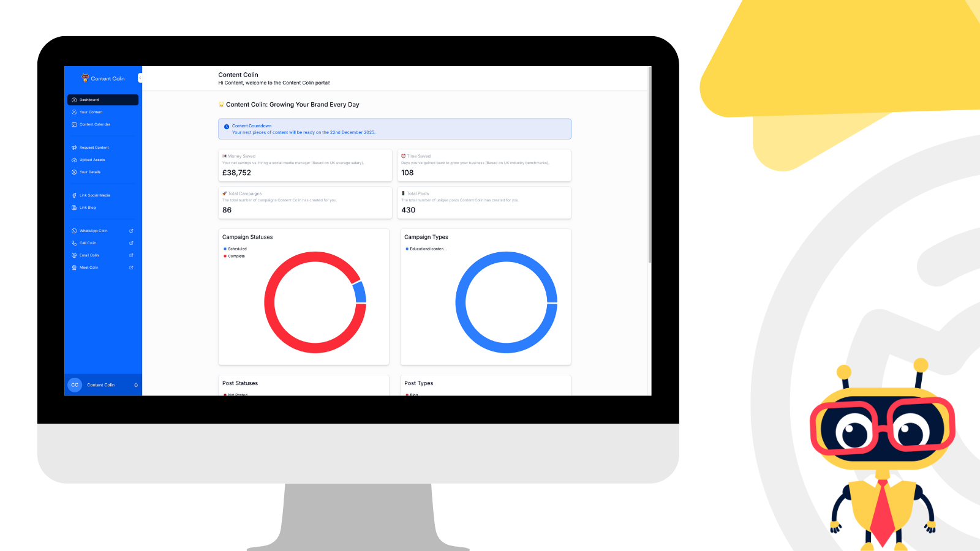Click the Time Saved value 108
The height and width of the screenshot is (551, 980).
(407, 173)
